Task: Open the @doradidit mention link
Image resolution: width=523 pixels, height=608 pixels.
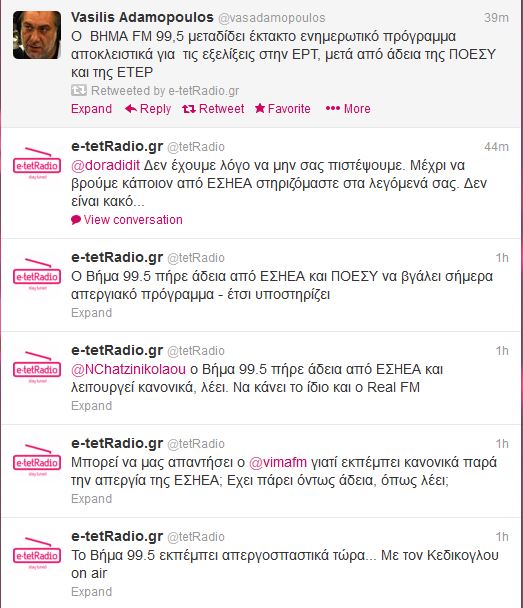Action: point(105,165)
